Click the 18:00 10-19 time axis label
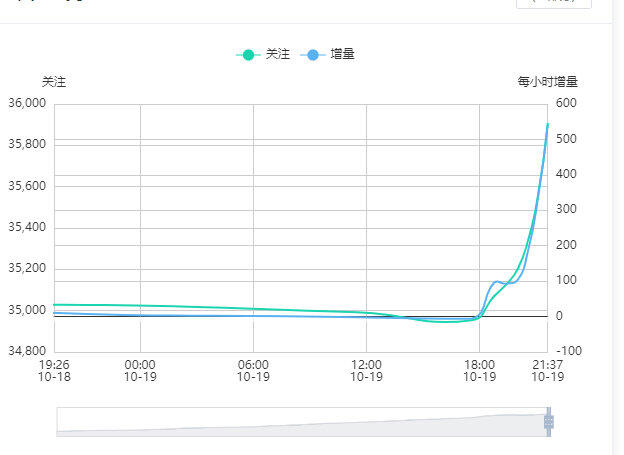The width and height of the screenshot is (624, 455). tap(480, 371)
